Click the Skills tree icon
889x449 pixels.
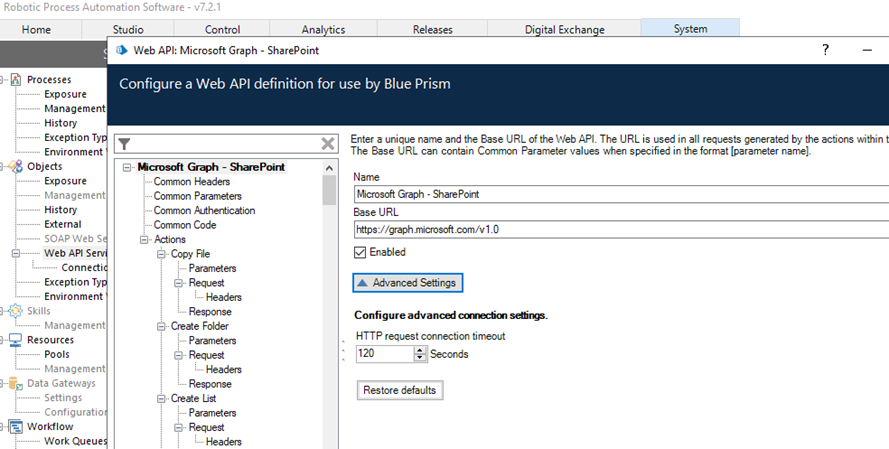click(16, 311)
